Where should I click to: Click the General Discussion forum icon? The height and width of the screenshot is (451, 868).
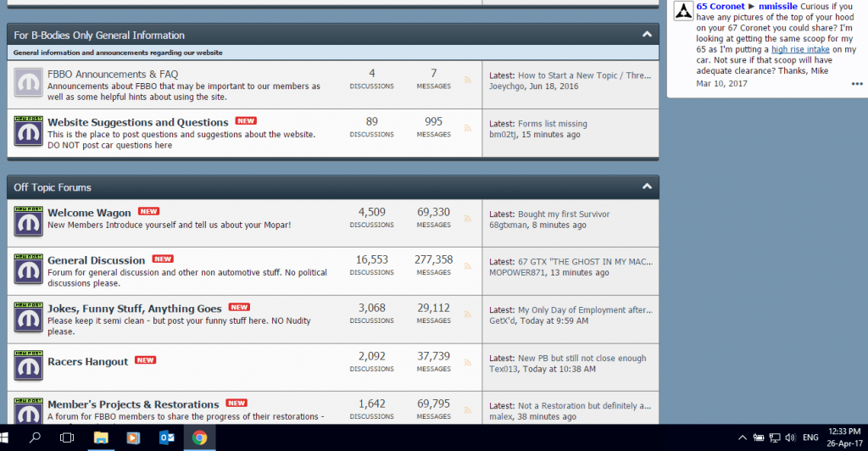pos(28,270)
